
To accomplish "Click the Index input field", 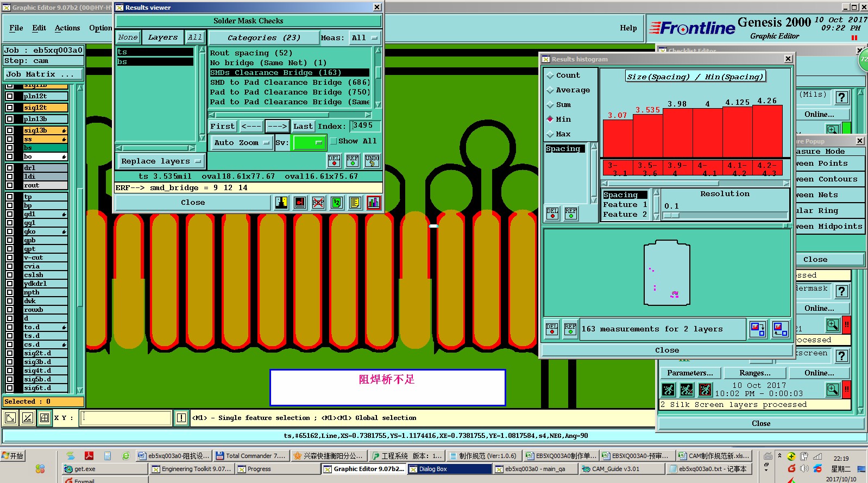I will click(x=365, y=126).
